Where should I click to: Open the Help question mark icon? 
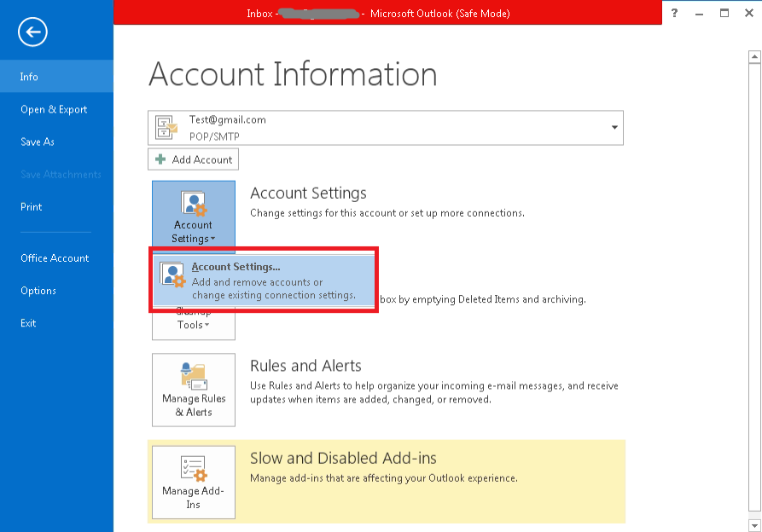(674, 13)
